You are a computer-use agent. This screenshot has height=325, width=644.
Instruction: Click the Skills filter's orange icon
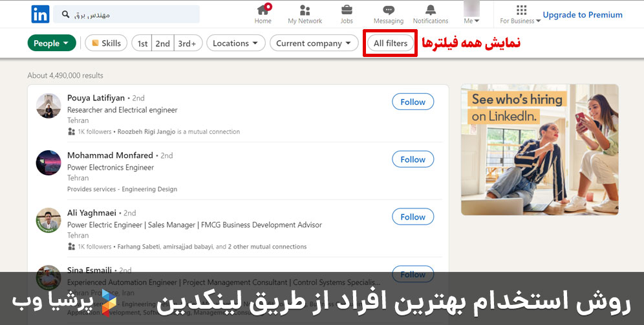[x=95, y=43]
